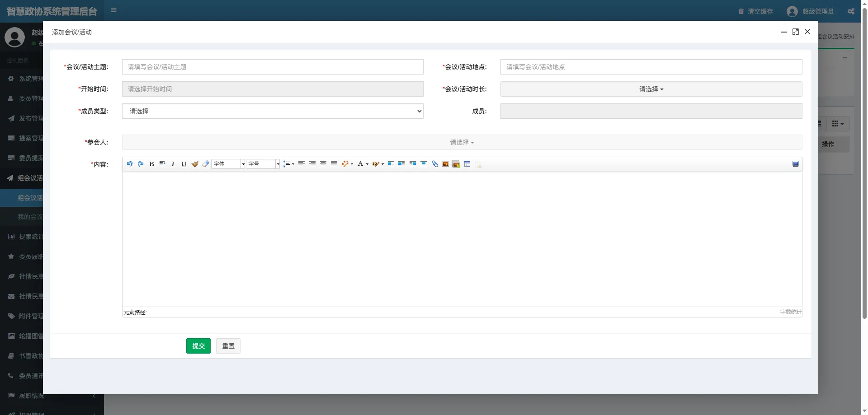Open 系统管理 in the sidebar menu
Screen dimensions: 868x415
27,79
